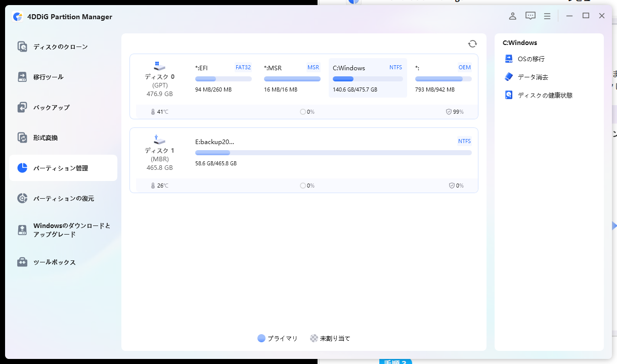Start OSの移行 from right panel
This screenshot has height=364, width=617.
(x=531, y=59)
